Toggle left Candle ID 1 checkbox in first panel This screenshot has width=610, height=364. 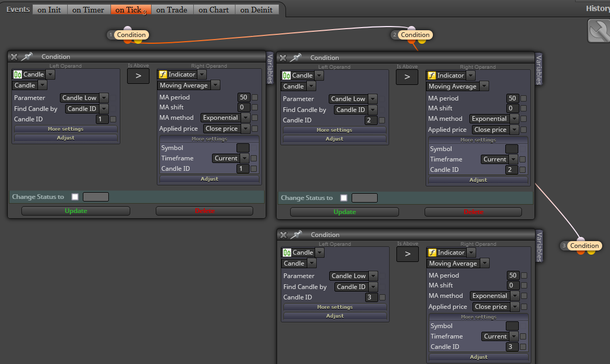click(x=113, y=119)
